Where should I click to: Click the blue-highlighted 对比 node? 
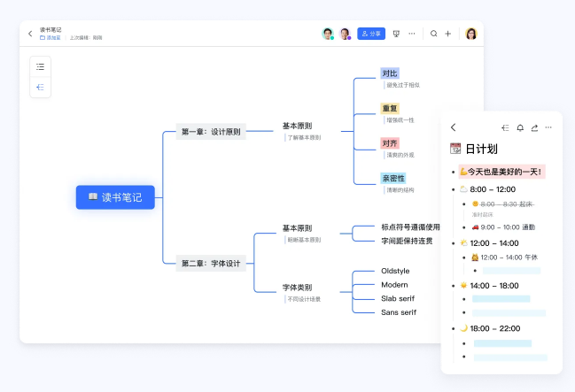click(390, 73)
